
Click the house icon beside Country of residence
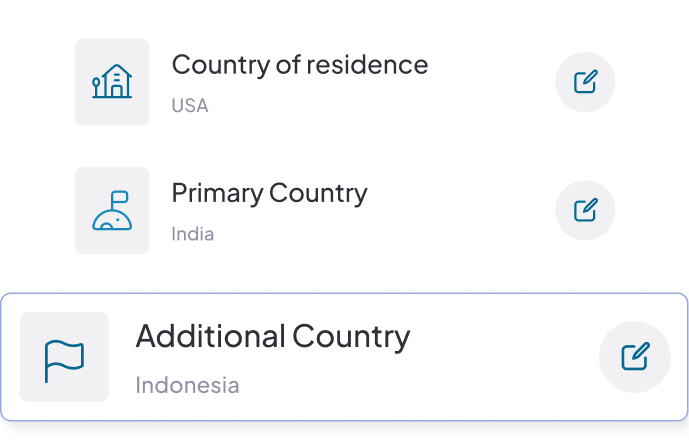(112, 82)
